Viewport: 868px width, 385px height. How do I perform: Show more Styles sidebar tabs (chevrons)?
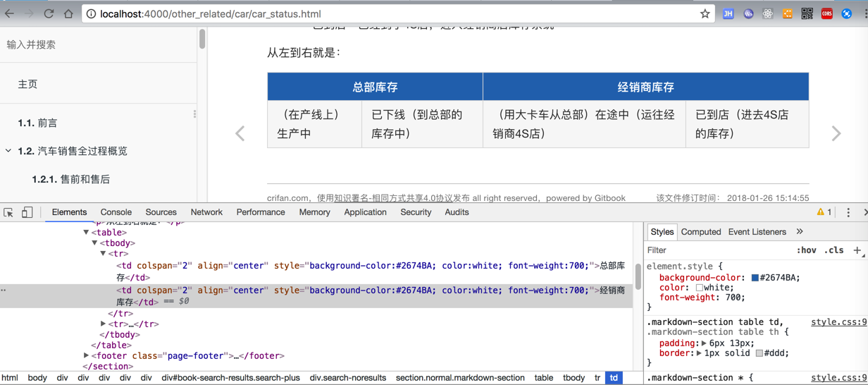800,232
